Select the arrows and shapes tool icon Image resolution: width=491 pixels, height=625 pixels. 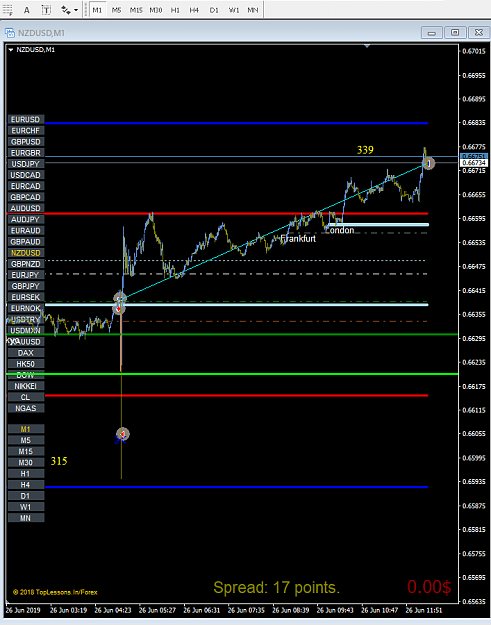coord(65,10)
